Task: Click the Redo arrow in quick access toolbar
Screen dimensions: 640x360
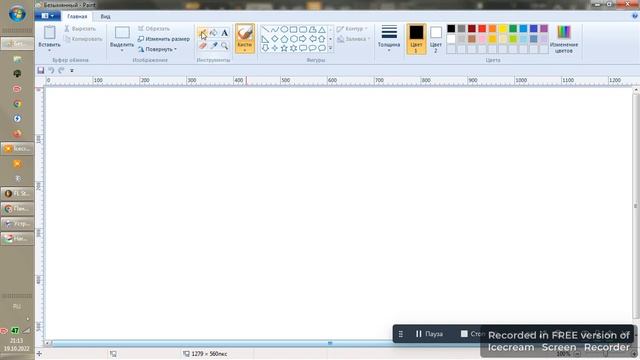Action: tap(61, 70)
